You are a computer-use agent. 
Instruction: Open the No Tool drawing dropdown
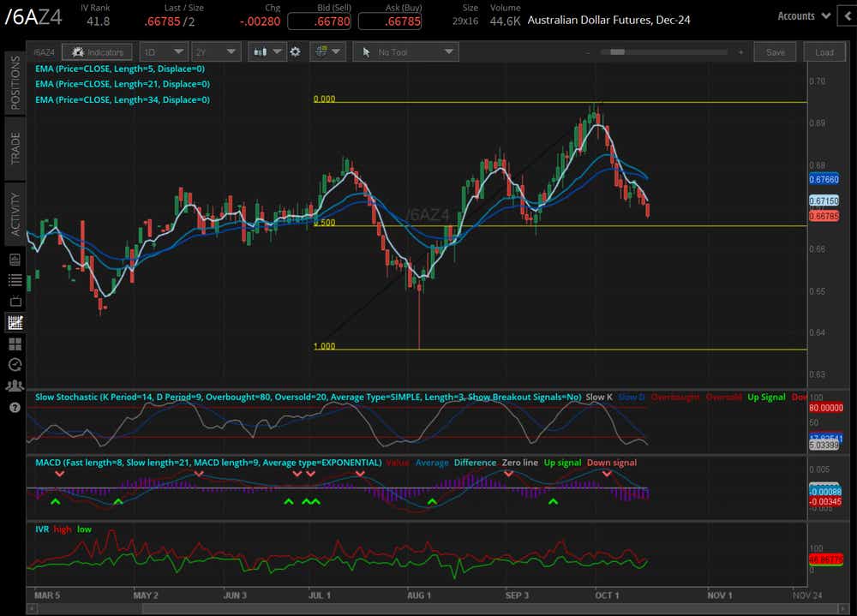[407, 52]
